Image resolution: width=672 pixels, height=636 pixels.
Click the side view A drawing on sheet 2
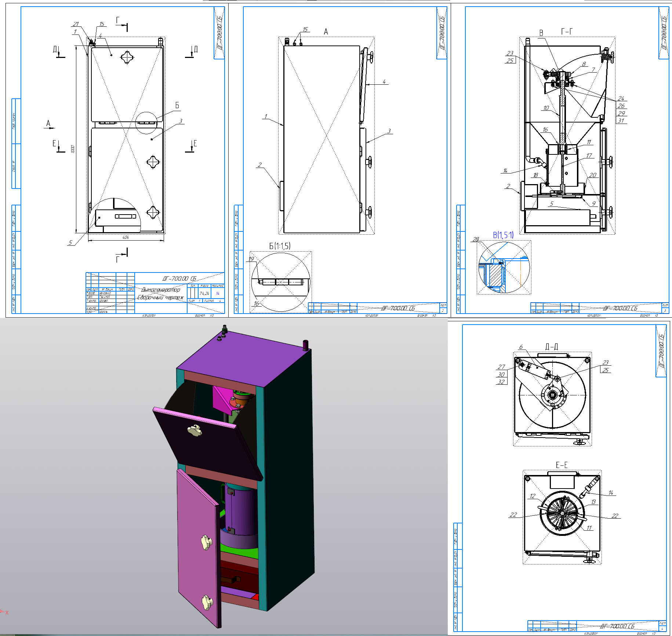pos(326,136)
